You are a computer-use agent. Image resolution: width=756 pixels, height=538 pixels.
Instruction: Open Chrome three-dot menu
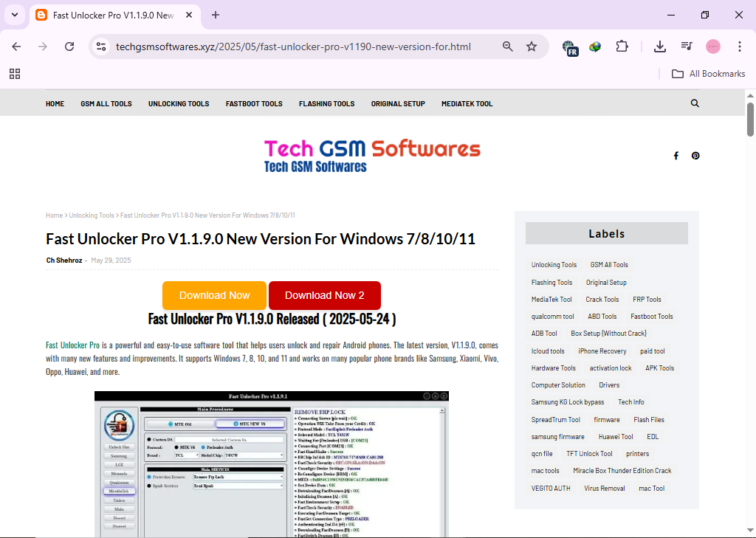740,46
